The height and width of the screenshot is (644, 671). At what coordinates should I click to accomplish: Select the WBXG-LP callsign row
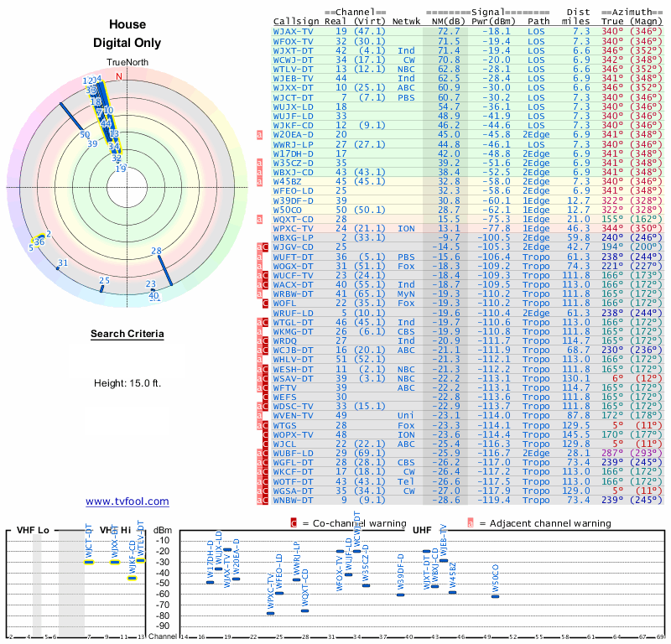[x=293, y=238]
